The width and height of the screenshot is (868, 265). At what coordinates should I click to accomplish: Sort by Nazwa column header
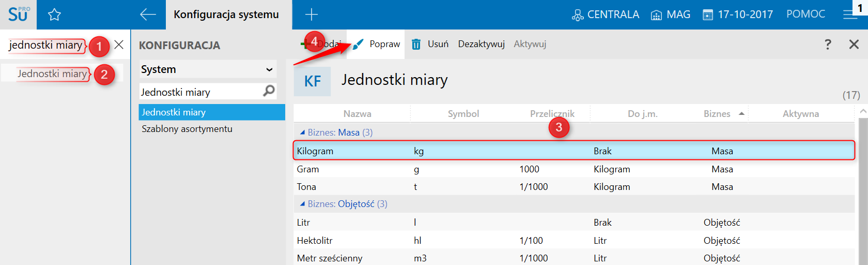coord(357,114)
